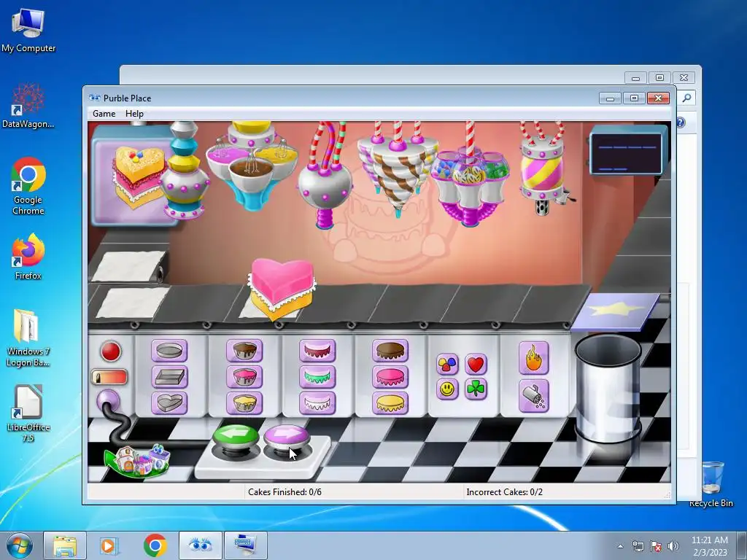The image size is (747, 560).
Task: Add the smiley face decoration
Action: click(447, 389)
